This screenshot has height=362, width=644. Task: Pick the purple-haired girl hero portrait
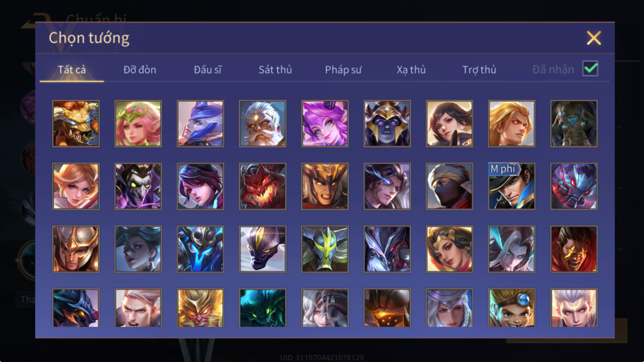325,123
